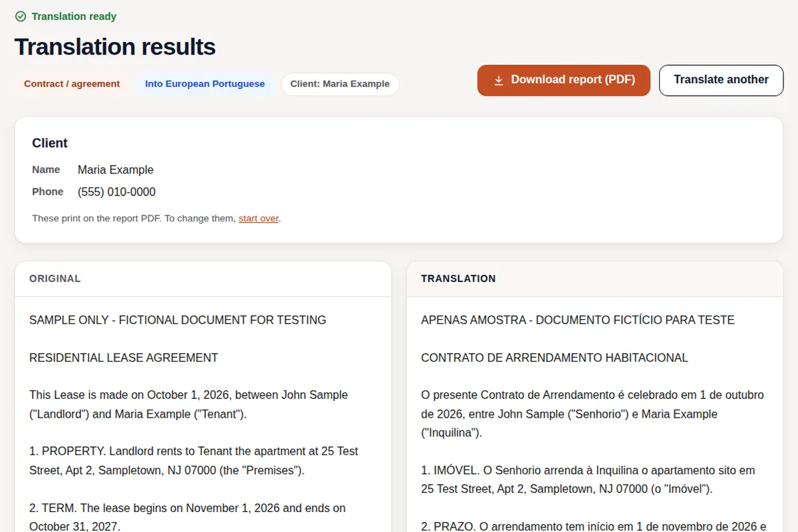Click the CONTRATO DE ARRENDAMENTO HABITACIONAL line
Screen dimensions: 798x532
tap(555, 358)
